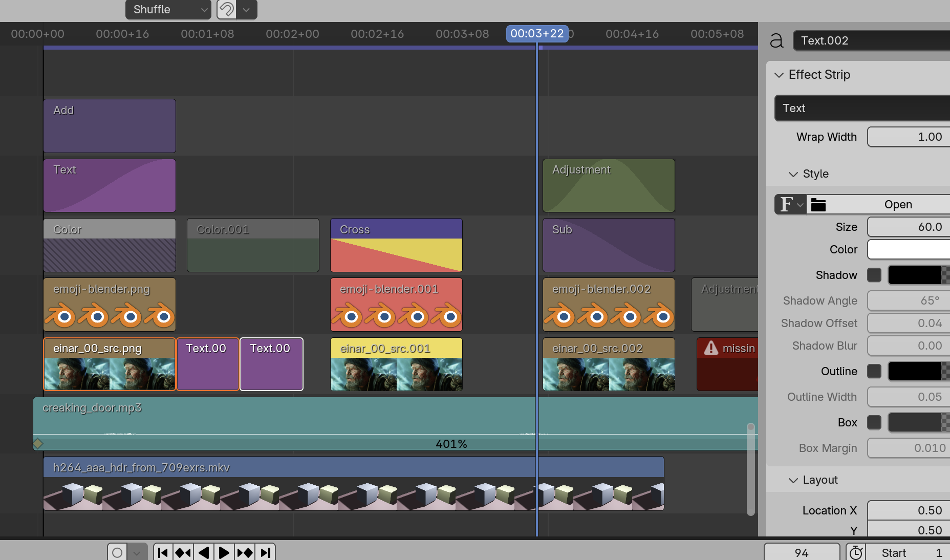Select the Cross transition strip
Viewport: 950px width, 560px height.
pos(396,245)
